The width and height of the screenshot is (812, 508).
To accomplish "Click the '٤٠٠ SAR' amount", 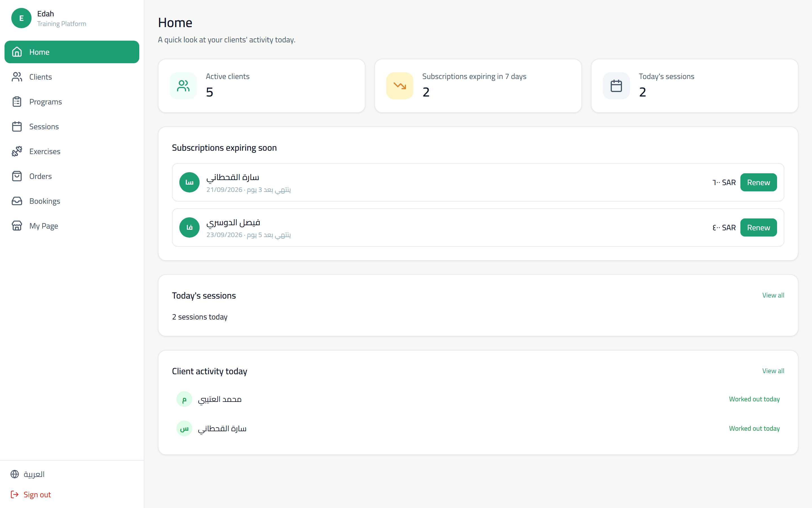I will point(724,227).
